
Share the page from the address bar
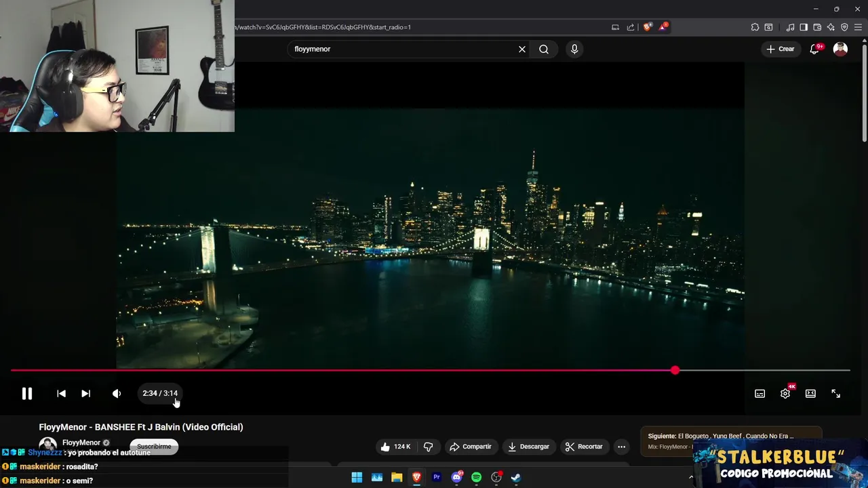pos(631,27)
